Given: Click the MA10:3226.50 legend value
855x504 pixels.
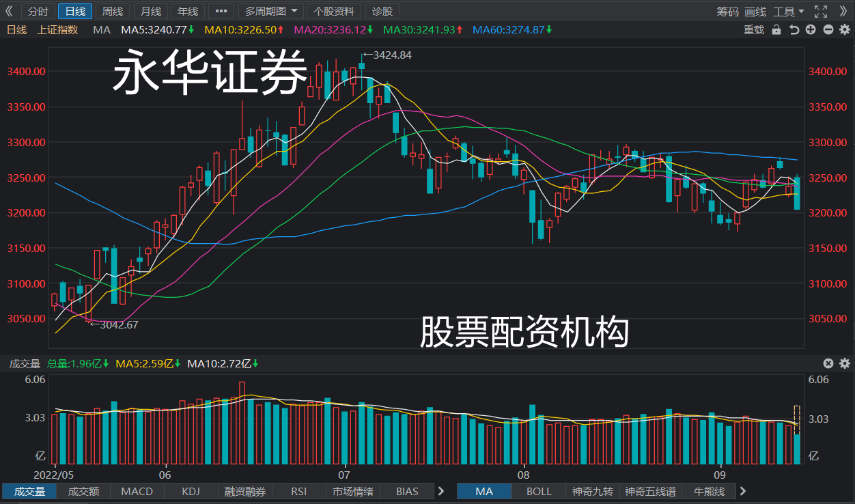Looking at the screenshot, I should pyautogui.click(x=244, y=30).
